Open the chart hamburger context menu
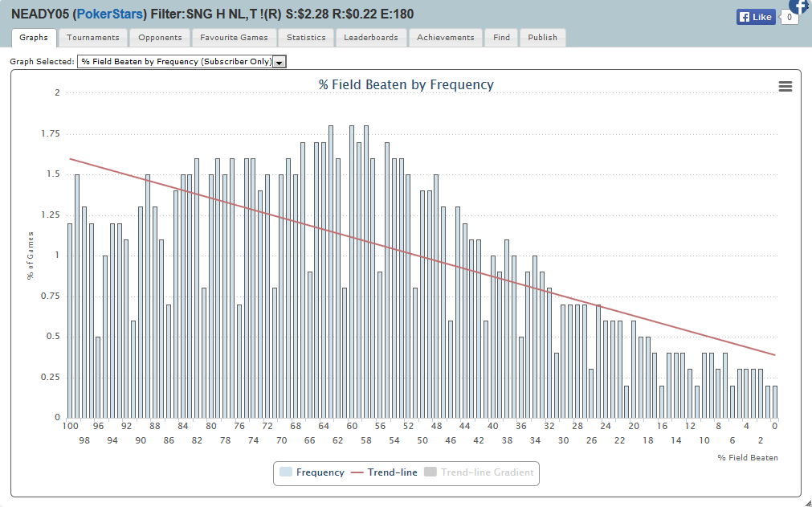The image size is (812, 507). point(785,87)
